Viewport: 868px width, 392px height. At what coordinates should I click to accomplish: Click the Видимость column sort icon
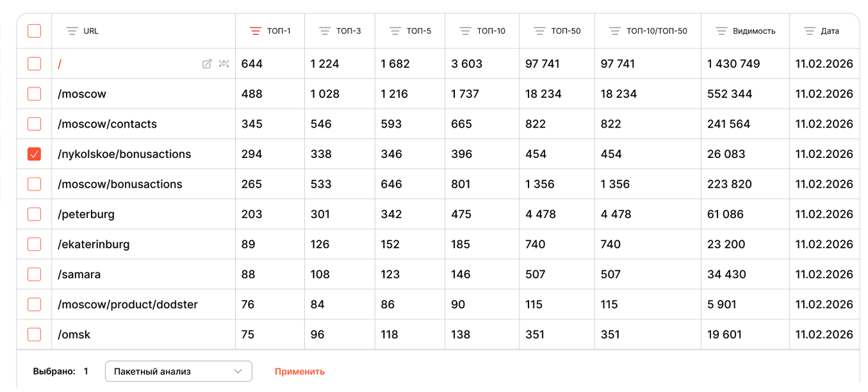[721, 31]
